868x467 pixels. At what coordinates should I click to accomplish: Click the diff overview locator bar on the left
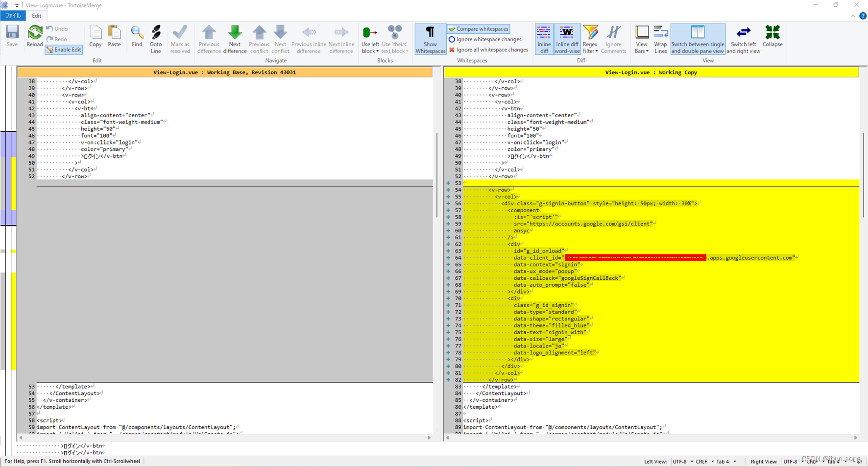pos(8,260)
